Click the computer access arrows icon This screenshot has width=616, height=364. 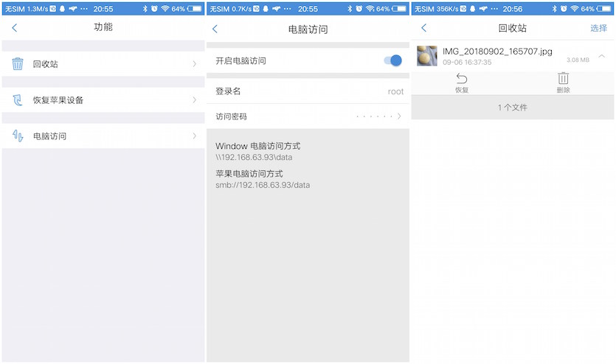pos(18,136)
